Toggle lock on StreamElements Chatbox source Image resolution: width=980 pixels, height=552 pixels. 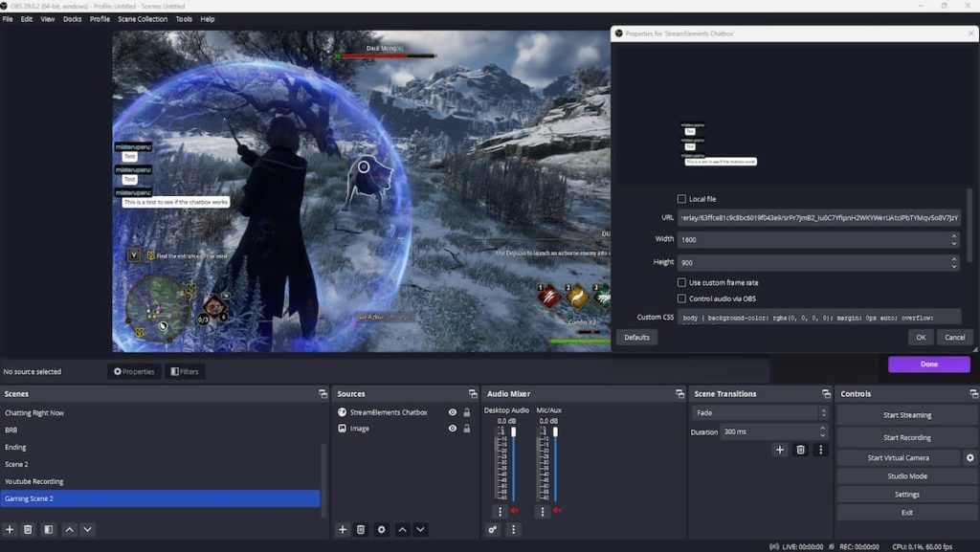click(x=466, y=412)
